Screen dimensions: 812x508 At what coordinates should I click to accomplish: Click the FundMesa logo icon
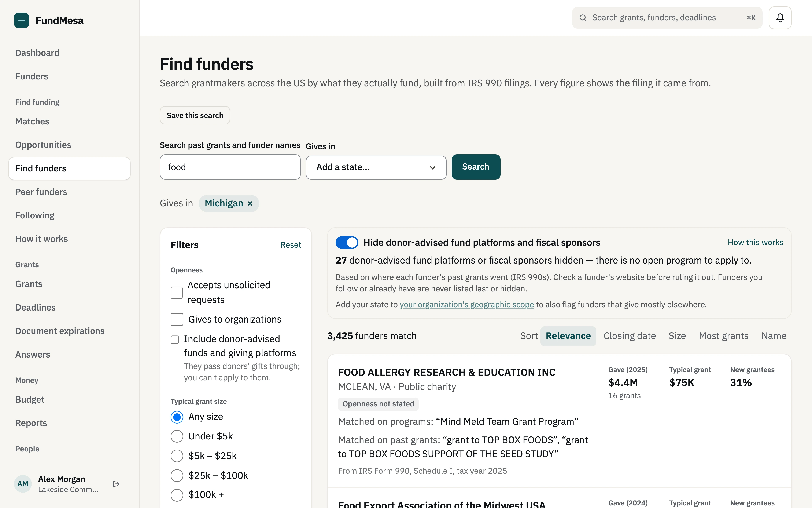click(22, 21)
